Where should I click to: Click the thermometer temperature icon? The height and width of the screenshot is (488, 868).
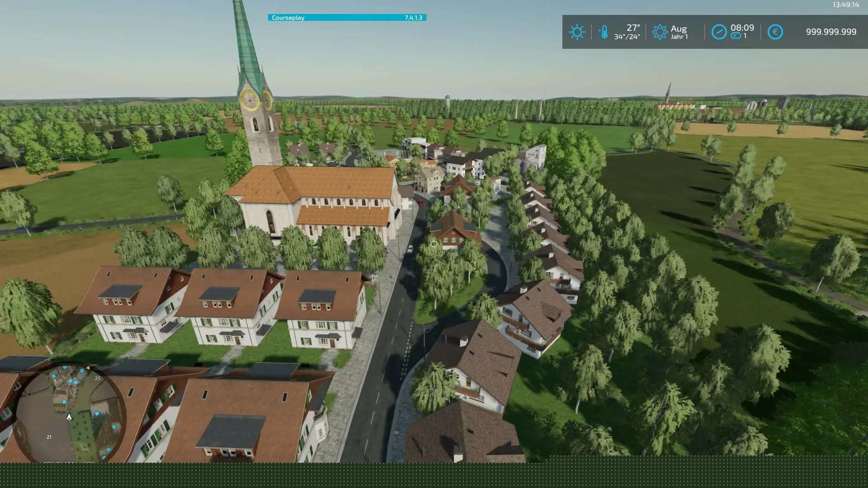pyautogui.click(x=604, y=32)
